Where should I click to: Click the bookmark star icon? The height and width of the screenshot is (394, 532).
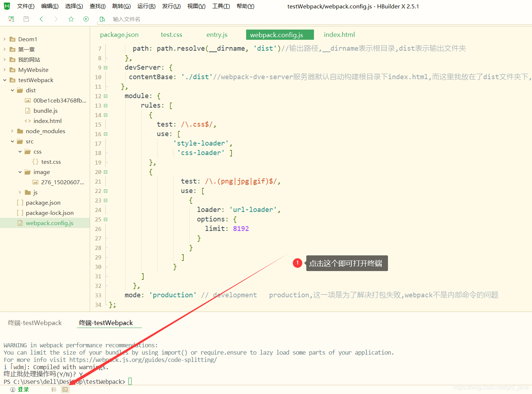coord(71,19)
